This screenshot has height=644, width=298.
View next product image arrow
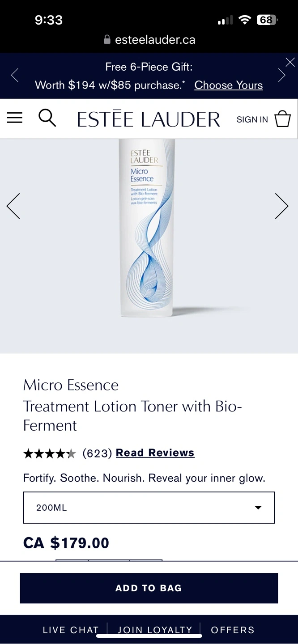tap(281, 206)
